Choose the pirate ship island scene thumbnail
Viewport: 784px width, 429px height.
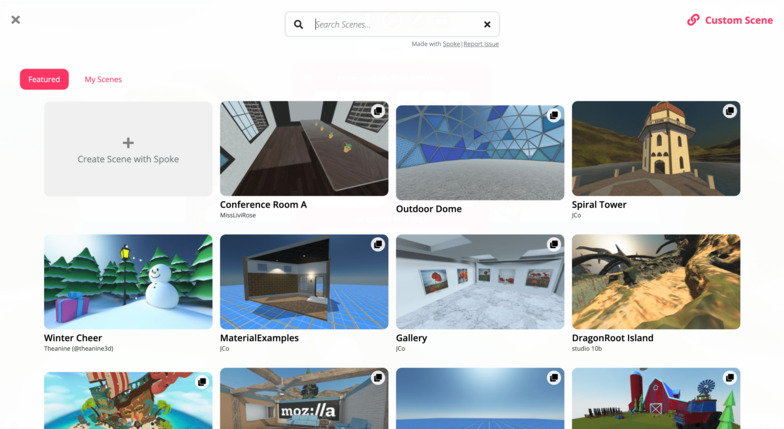click(128, 400)
